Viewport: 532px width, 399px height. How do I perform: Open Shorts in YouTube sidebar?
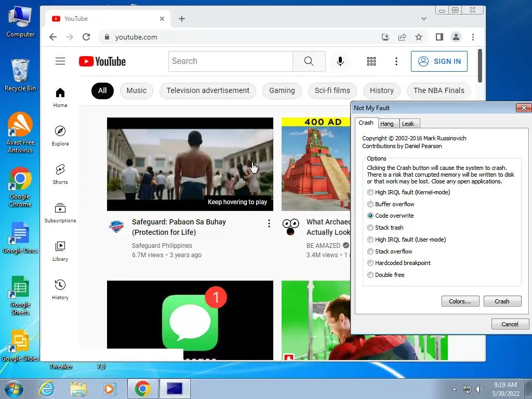click(60, 175)
